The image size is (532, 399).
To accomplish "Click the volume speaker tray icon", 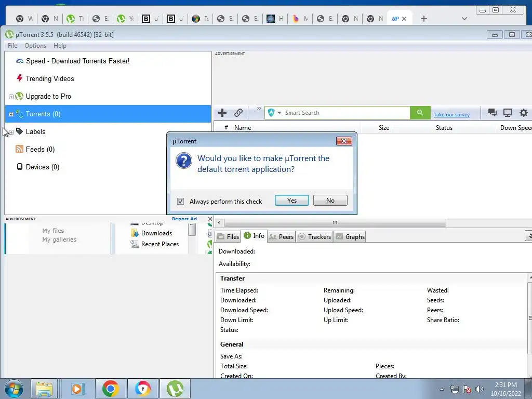I will (480, 389).
